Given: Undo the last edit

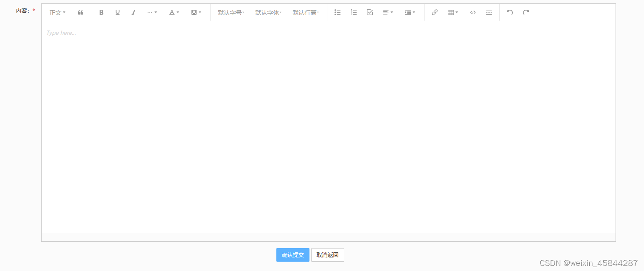Looking at the screenshot, I should (x=509, y=12).
